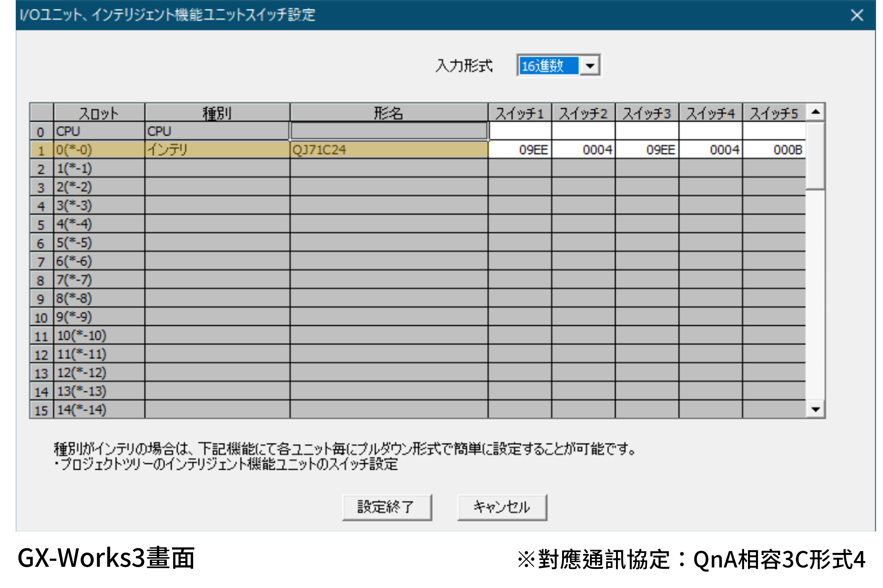Click the 設定終了 button
Viewport: 883px width, 588px height.
coord(387,508)
